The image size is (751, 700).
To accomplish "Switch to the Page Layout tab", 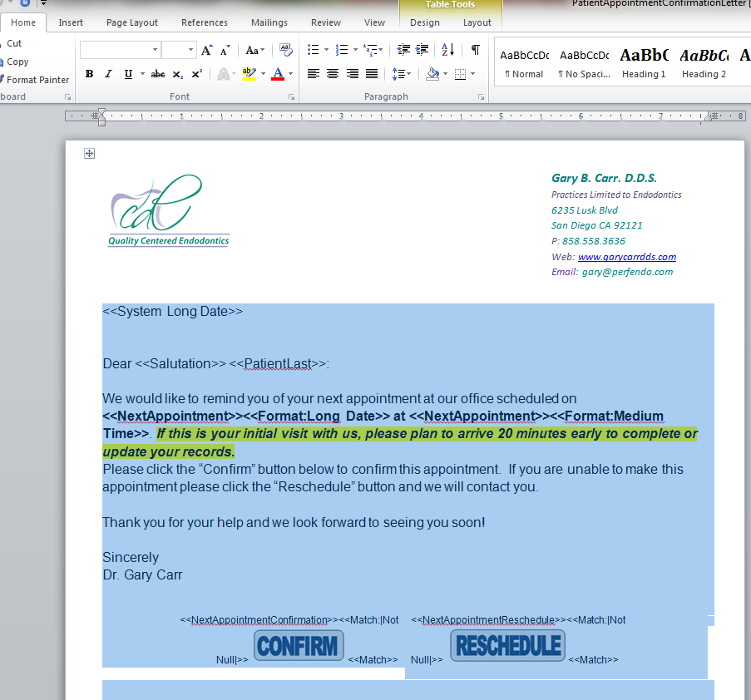I will pyautogui.click(x=132, y=22).
